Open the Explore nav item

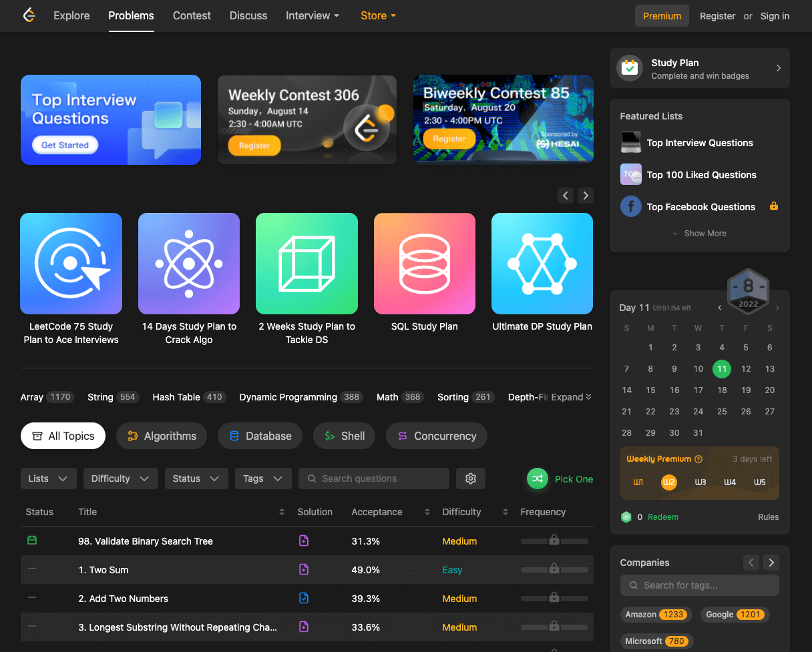coord(71,15)
